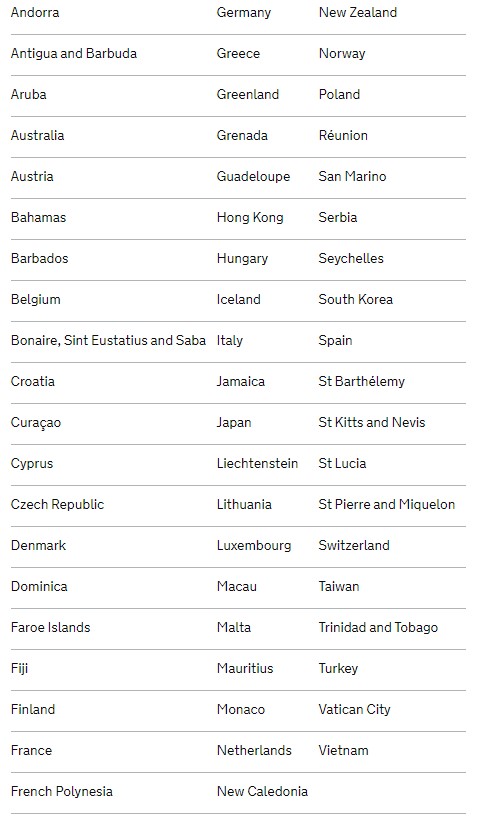The width and height of the screenshot is (490, 826).
Task: Select the New Caledonia cell
Action: [262, 791]
